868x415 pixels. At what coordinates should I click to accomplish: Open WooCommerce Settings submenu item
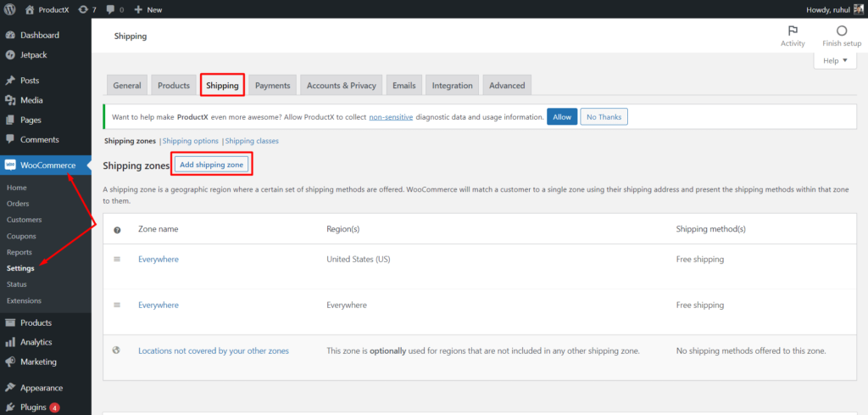pyautogui.click(x=20, y=268)
